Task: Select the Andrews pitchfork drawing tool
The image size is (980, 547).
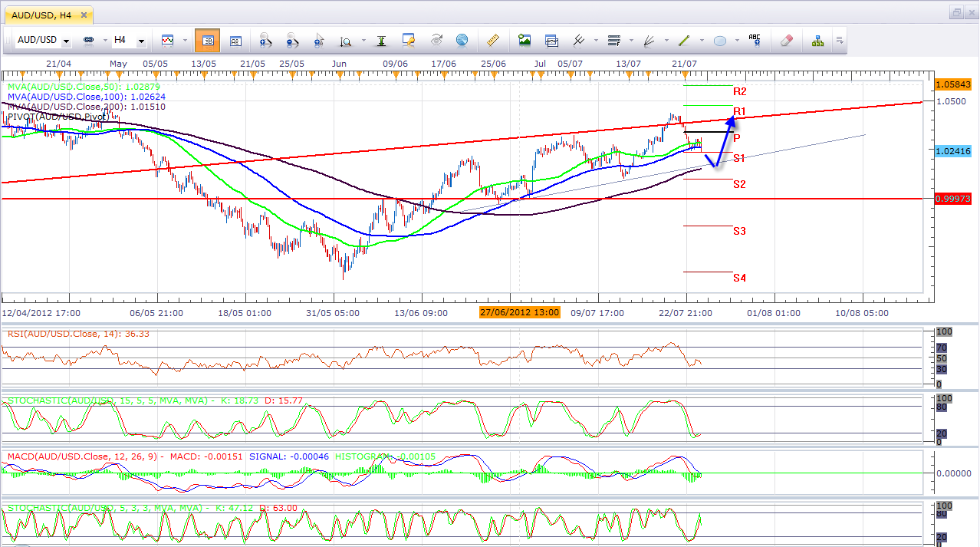Action: coord(579,40)
